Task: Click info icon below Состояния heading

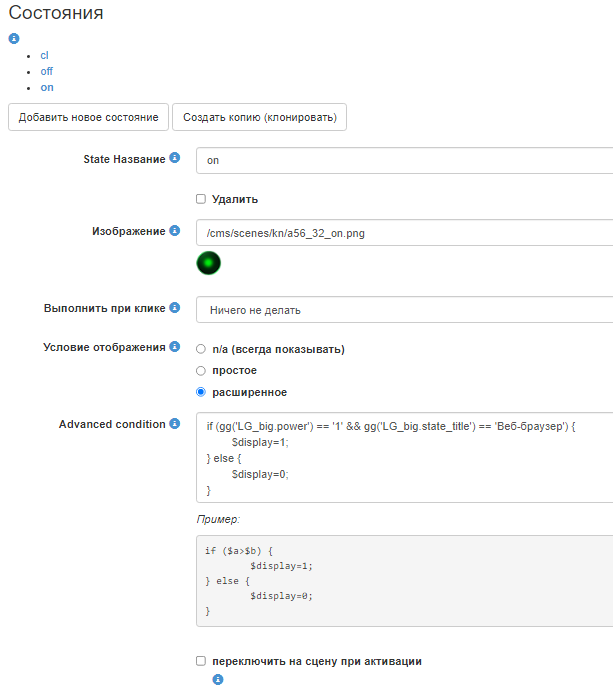Action: pos(14,39)
